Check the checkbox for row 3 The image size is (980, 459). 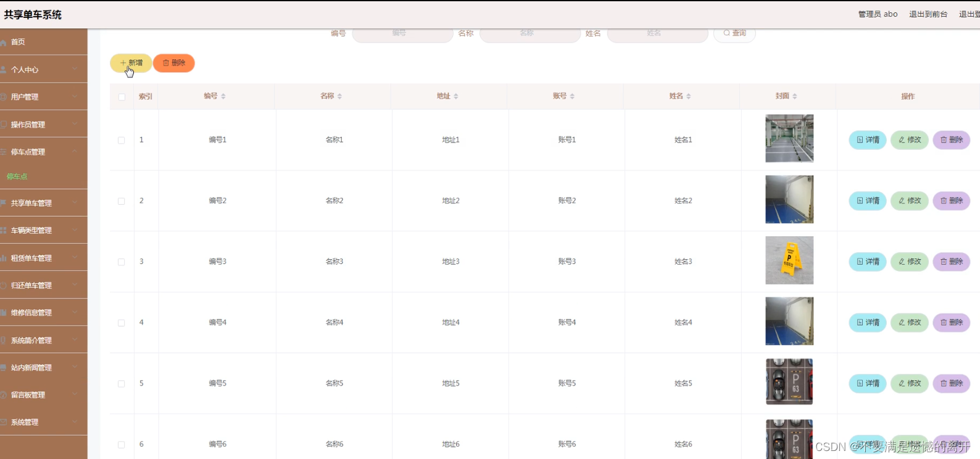[122, 262]
